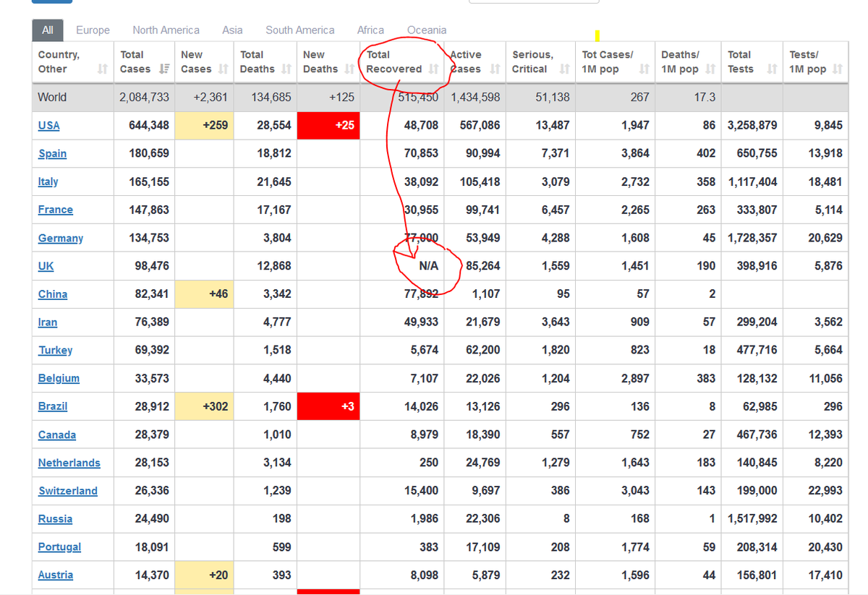868x595 pixels.
Task: Show the Oceania tab
Action: (427, 30)
